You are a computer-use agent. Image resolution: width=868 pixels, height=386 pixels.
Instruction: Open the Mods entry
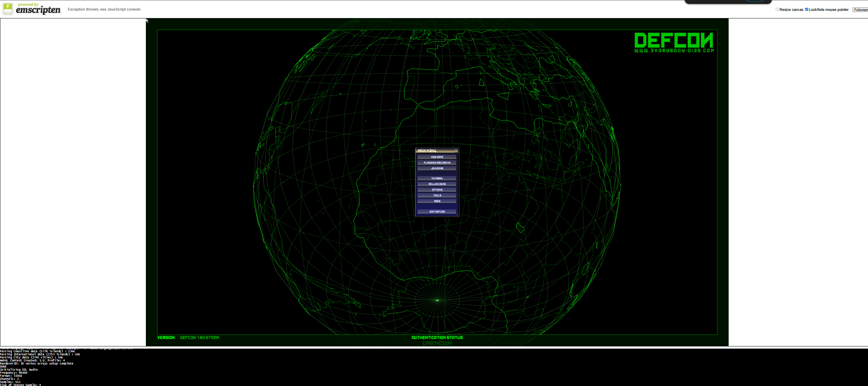coord(437,201)
